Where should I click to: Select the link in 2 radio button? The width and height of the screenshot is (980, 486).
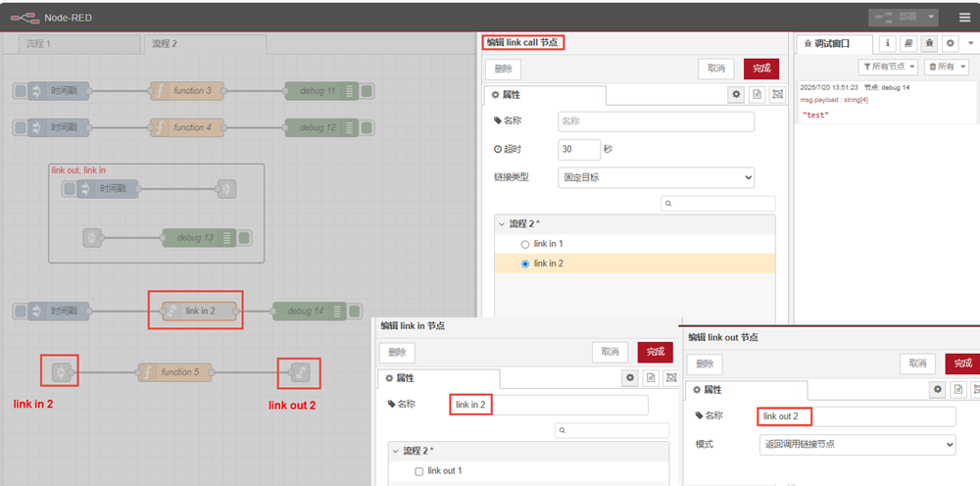point(525,265)
